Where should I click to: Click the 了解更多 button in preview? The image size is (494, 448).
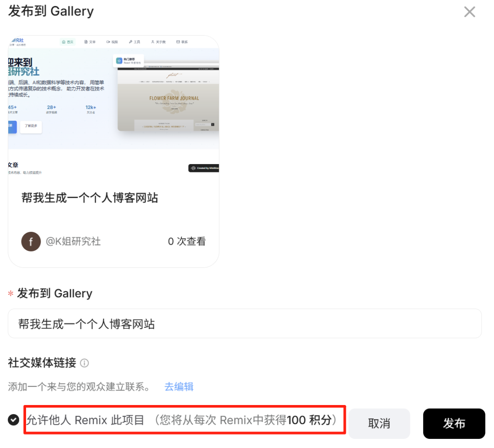[31, 127]
